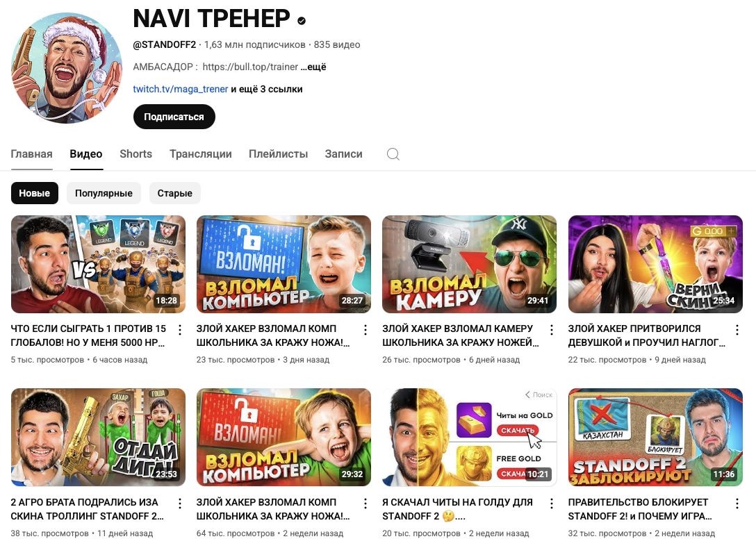The image size is (756, 548).
Task: Select the Старые sort filter chip
Action: [174, 193]
